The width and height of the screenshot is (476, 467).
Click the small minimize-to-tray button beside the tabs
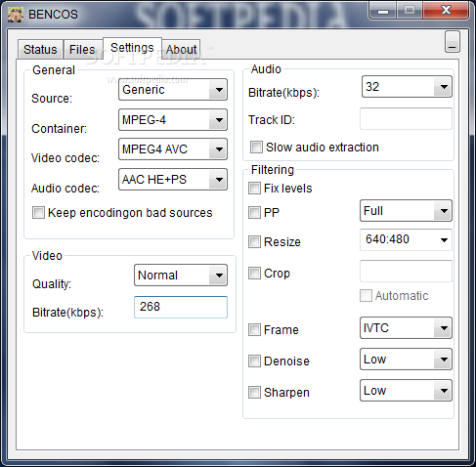point(453,42)
